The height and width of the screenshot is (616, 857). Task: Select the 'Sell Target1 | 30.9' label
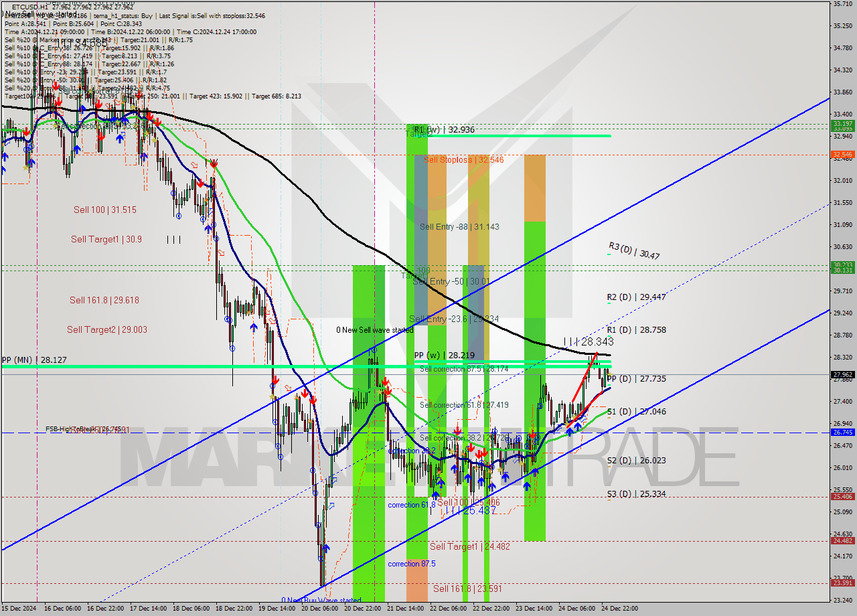click(x=106, y=239)
